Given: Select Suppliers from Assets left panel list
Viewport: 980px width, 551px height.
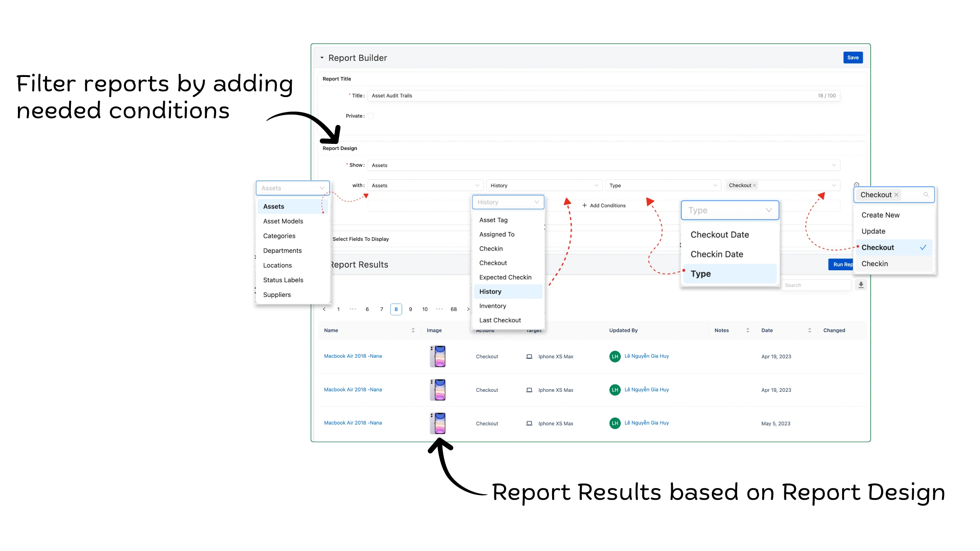Looking at the screenshot, I should (277, 294).
